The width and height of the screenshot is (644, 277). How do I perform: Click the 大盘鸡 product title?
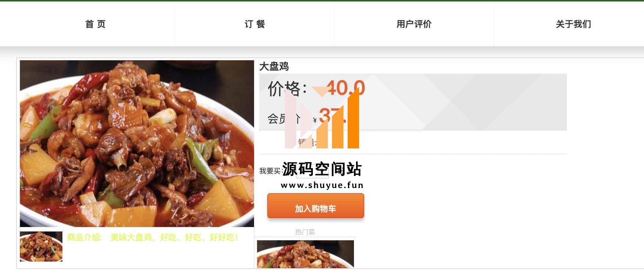click(x=274, y=66)
